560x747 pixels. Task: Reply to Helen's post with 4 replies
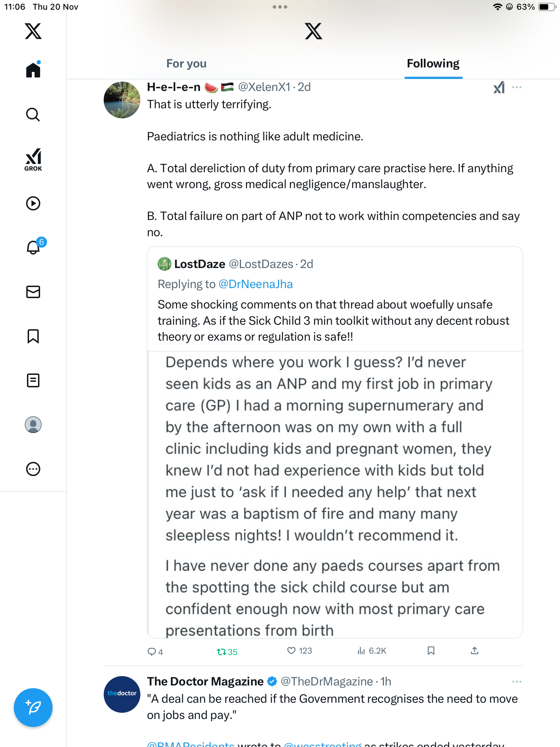coord(152,652)
